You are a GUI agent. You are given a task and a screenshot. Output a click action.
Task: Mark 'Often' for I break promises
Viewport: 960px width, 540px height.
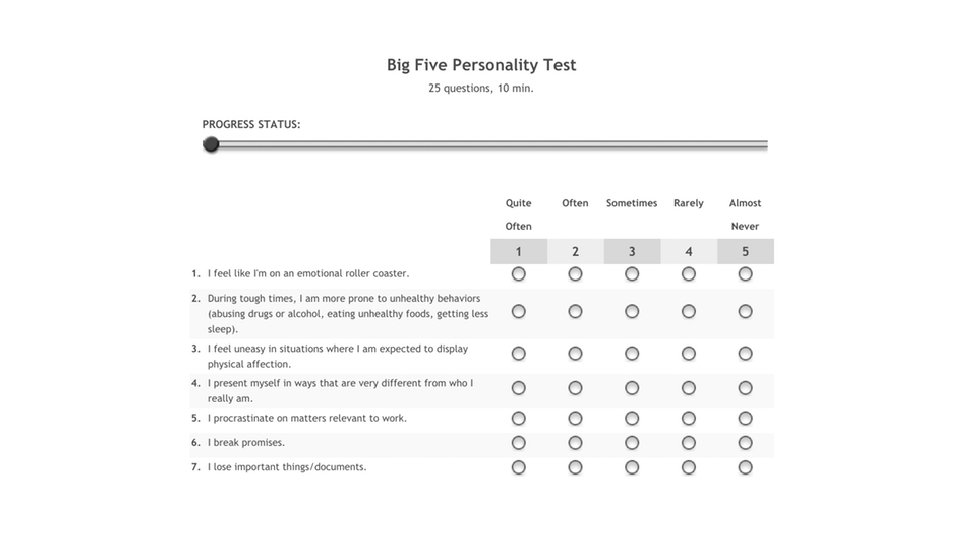pos(575,443)
